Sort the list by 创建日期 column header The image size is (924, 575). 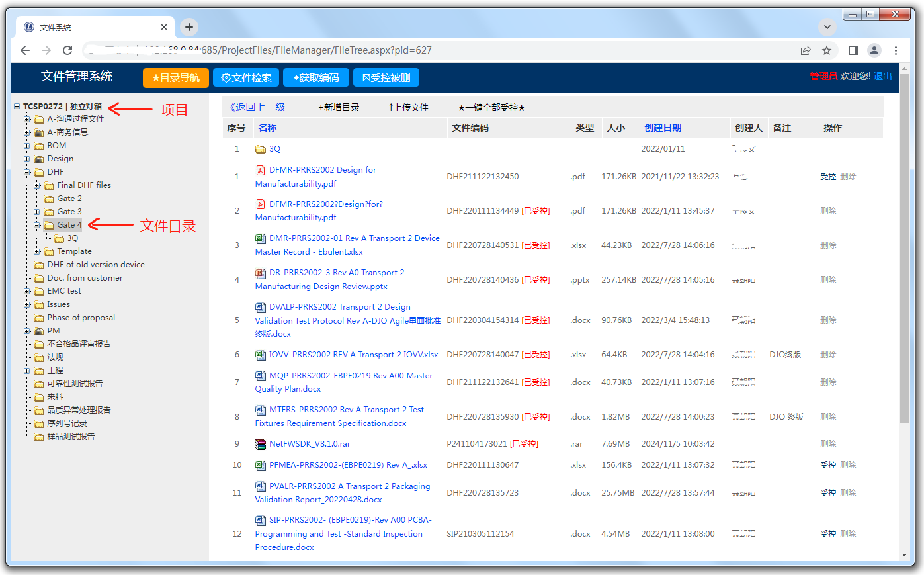663,128
